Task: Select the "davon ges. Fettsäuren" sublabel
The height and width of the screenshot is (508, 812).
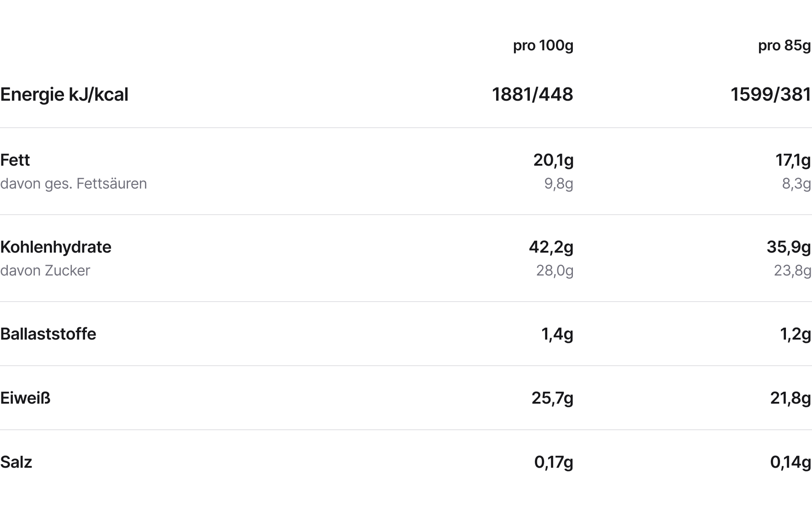Action: point(74,184)
